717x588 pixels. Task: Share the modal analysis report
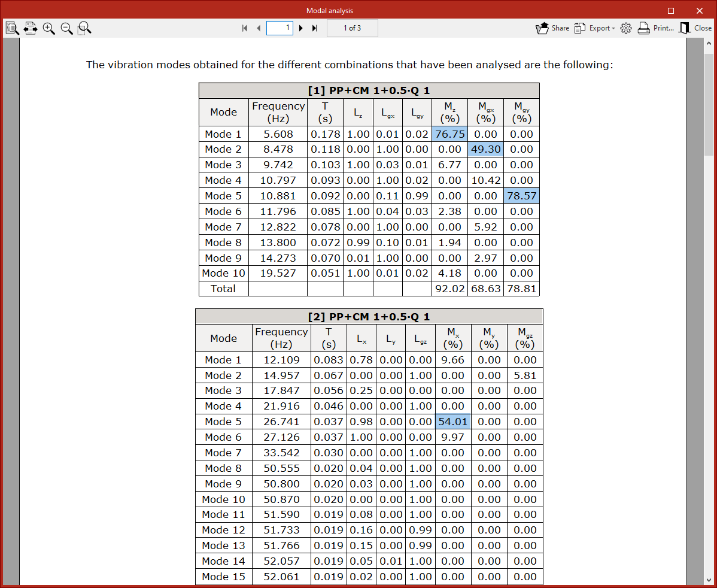552,28
